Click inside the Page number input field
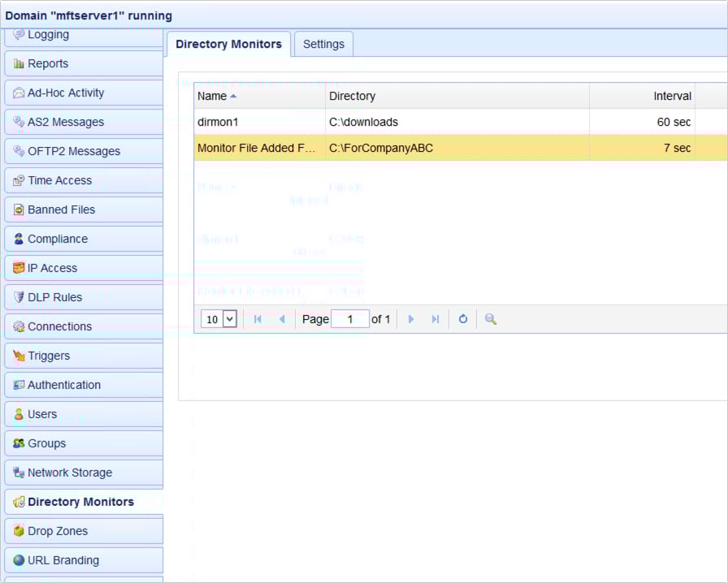Screen dimensions: 728x583 350,318
